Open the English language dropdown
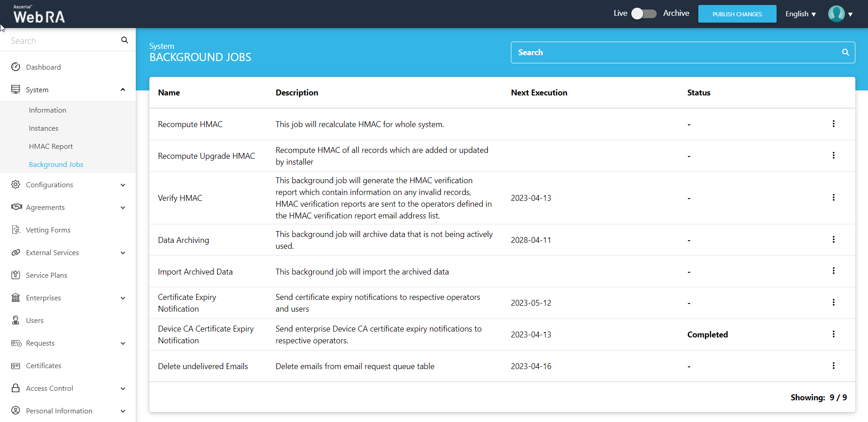This screenshot has height=422, width=868. [800, 14]
